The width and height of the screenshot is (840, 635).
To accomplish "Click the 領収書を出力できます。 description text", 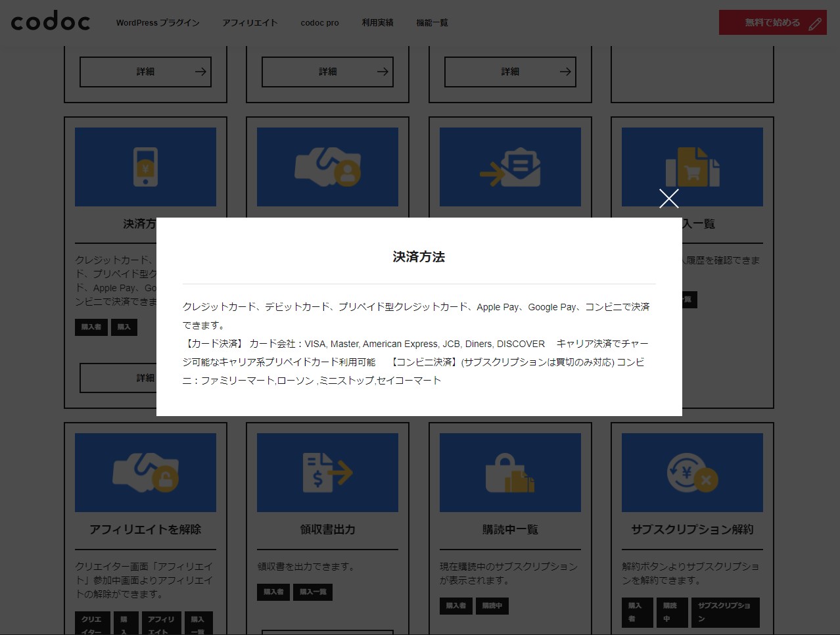I will pyautogui.click(x=306, y=567).
